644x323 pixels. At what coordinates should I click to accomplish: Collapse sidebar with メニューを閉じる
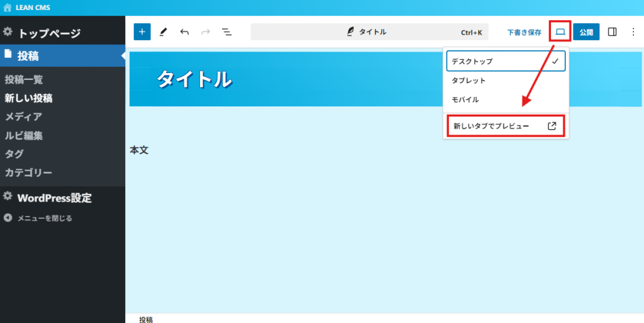(44, 218)
